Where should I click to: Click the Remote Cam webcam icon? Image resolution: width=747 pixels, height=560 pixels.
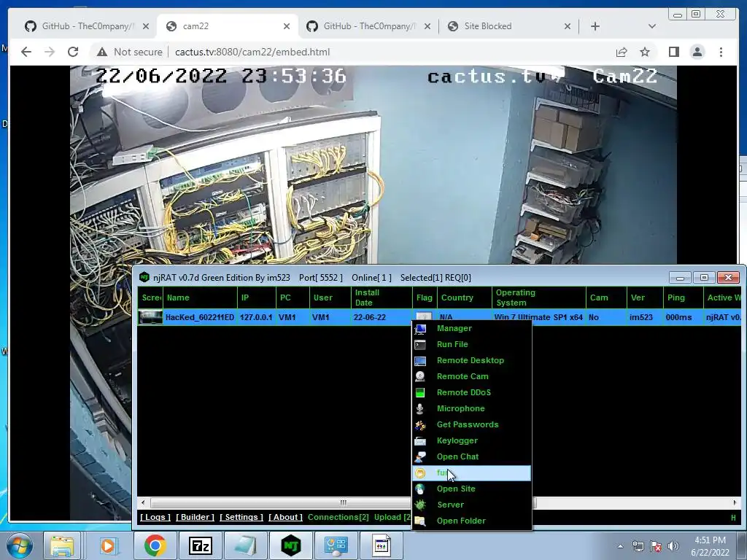420,377
